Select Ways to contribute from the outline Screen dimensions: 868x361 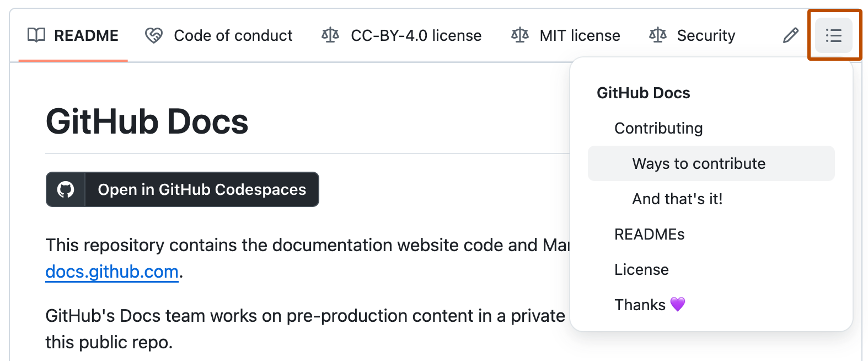coord(698,163)
